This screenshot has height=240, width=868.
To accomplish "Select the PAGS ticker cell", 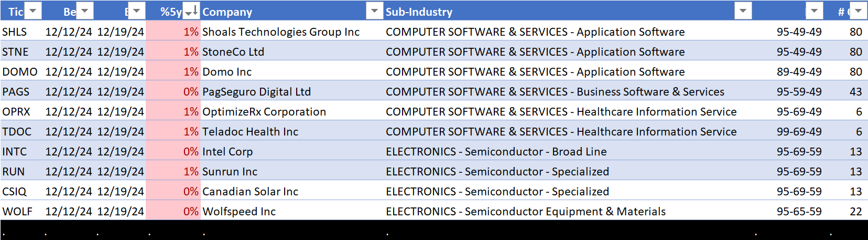I will pos(16,91).
